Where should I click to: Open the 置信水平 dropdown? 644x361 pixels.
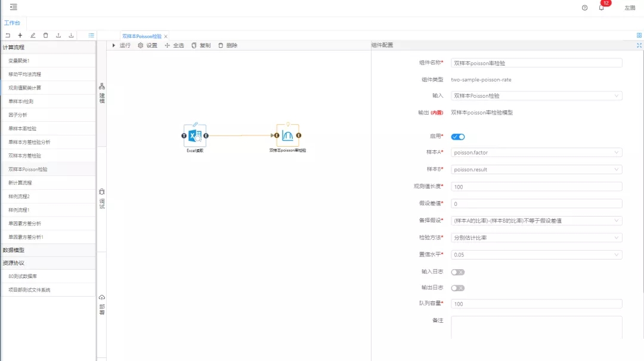(536, 255)
